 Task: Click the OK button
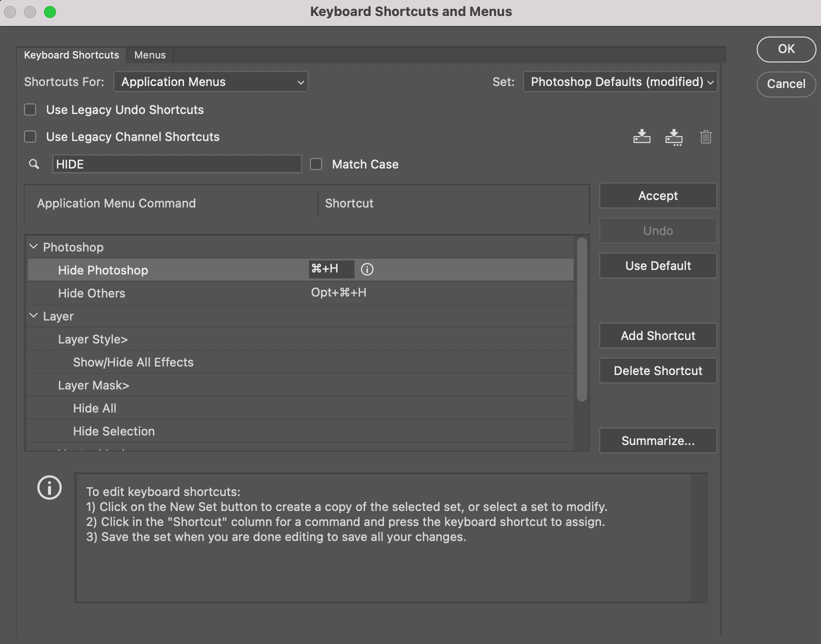pyautogui.click(x=786, y=49)
